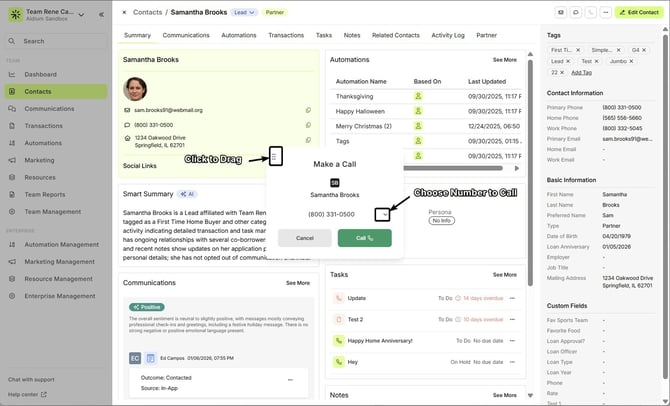Switch to the Activity Log tab
Viewport: 670px width, 406px height.
[x=447, y=35]
